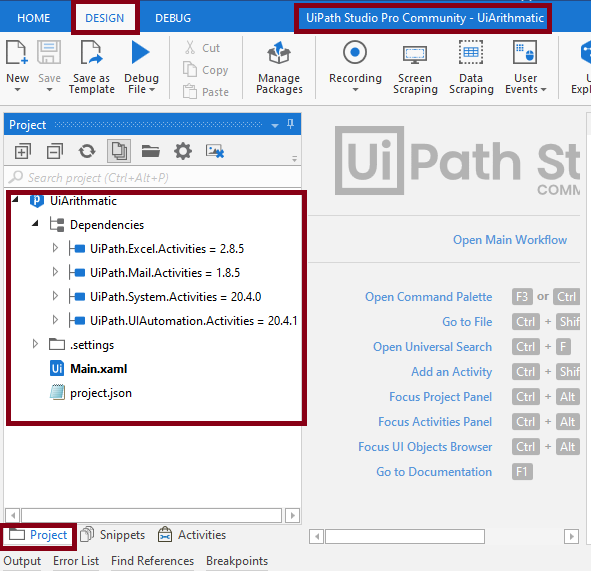Collapse the Dependencies node
The image size is (591, 588).
(35, 224)
